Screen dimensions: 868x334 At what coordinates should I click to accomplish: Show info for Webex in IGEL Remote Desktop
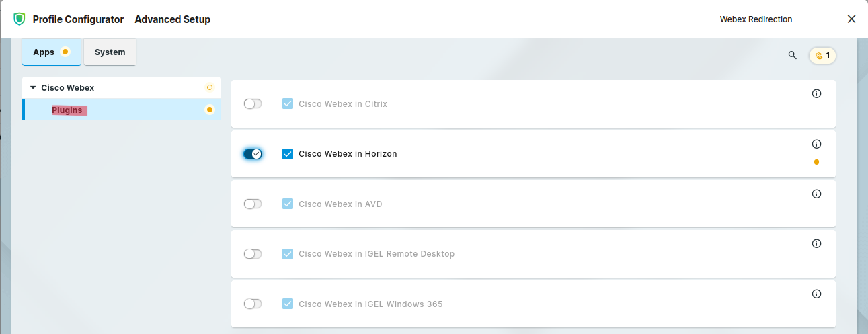[x=816, y=243]
